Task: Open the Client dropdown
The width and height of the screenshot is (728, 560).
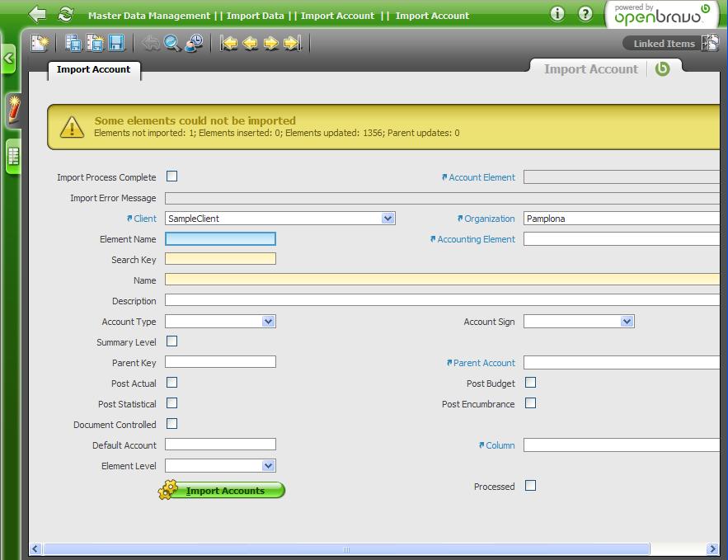Action: click(x=387, y=219)
